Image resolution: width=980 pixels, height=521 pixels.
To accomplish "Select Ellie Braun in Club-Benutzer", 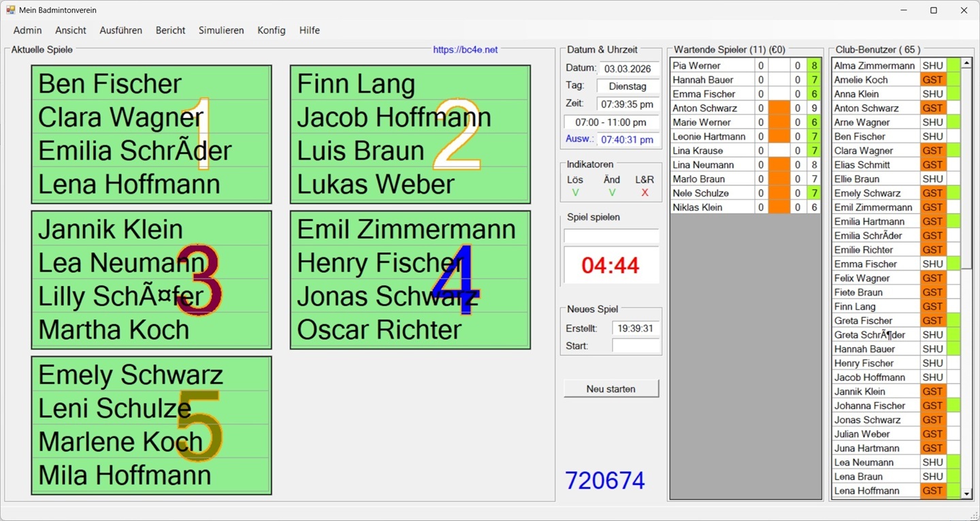I will click(x=876, y=179).
